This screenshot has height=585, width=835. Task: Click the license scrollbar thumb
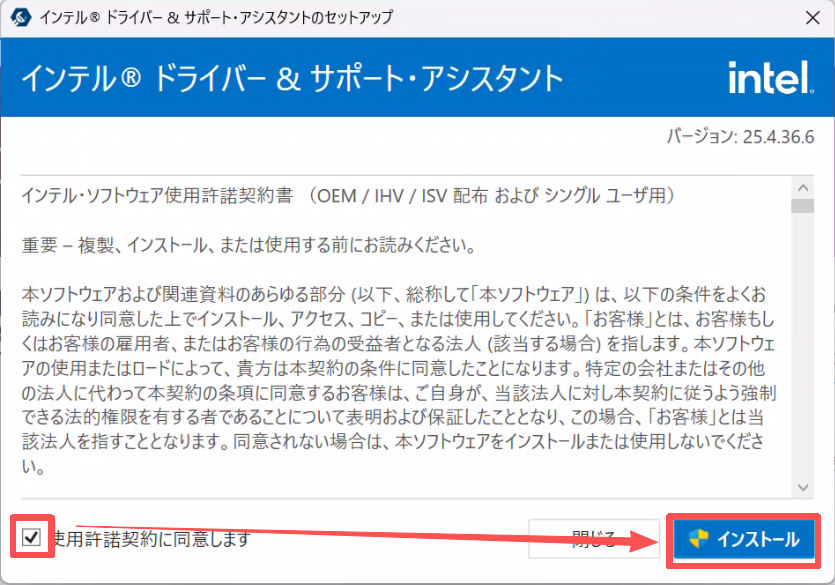click(x=803, y=206)
